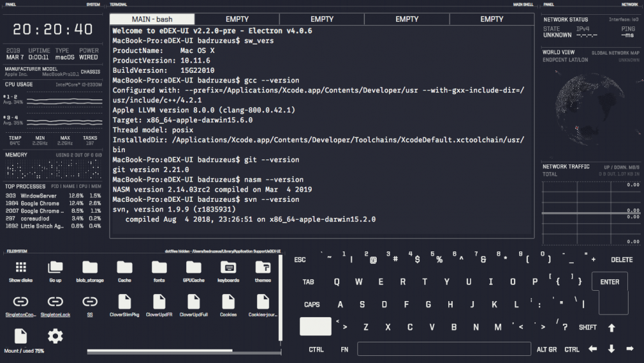This screenshot has width=644, height=363.
Task: Click the 4 $ key
Action: click(x=414, y=257)
